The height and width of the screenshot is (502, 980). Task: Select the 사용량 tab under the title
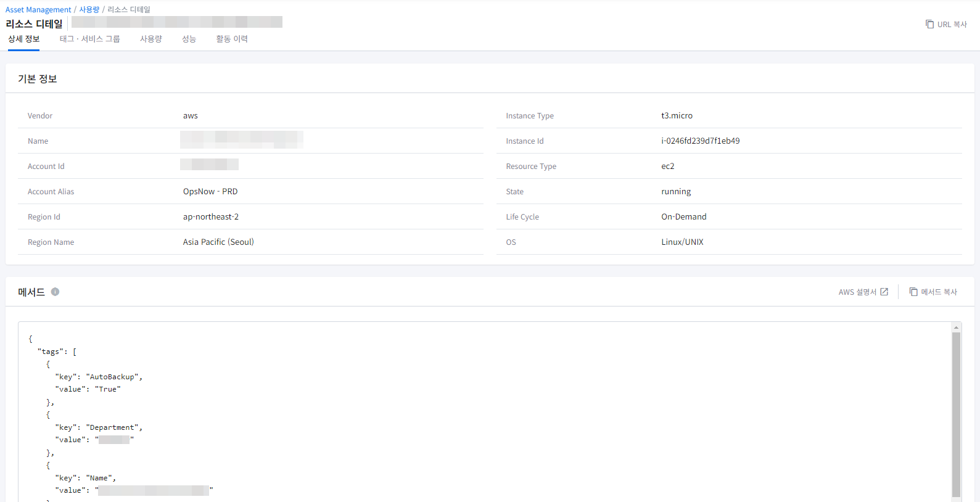click(x=150, y=39)
